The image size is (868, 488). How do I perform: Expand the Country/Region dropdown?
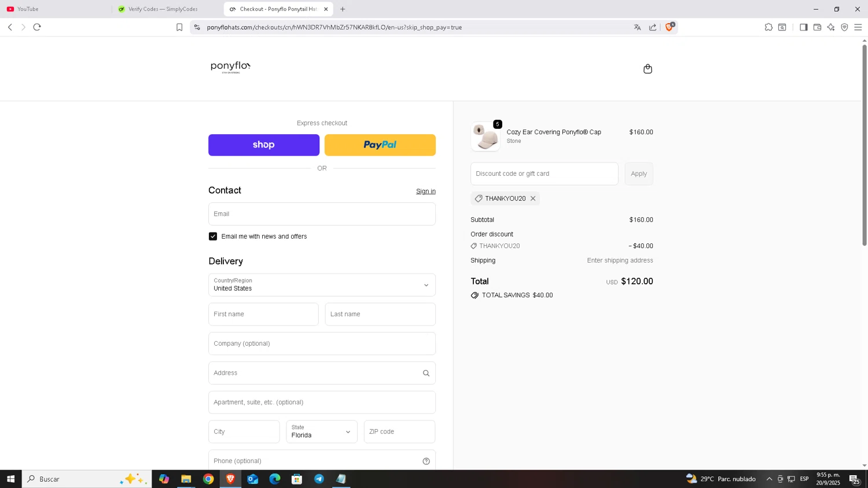322,285
